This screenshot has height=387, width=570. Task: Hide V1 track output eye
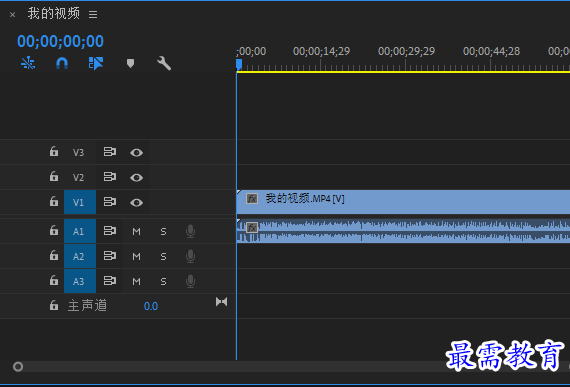point(136,203)
